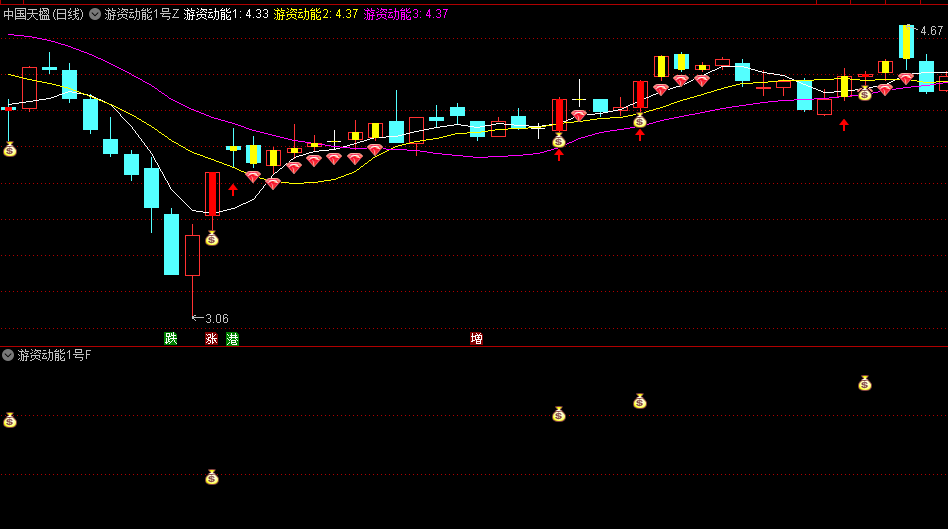Click red up arrow right of tall red candle near 涨
This screenshot has height=529, width=948.
(x=233, y=189)
